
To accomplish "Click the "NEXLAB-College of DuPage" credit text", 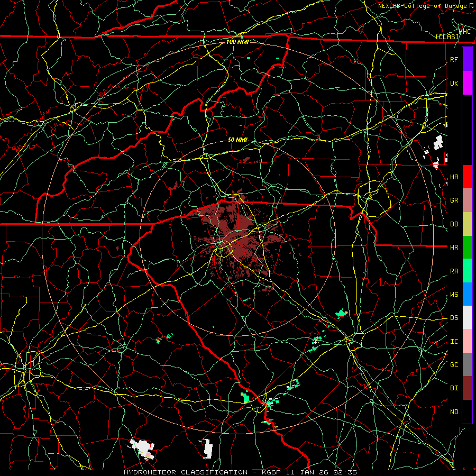I will pyautogui.click(x=423, y=6).
